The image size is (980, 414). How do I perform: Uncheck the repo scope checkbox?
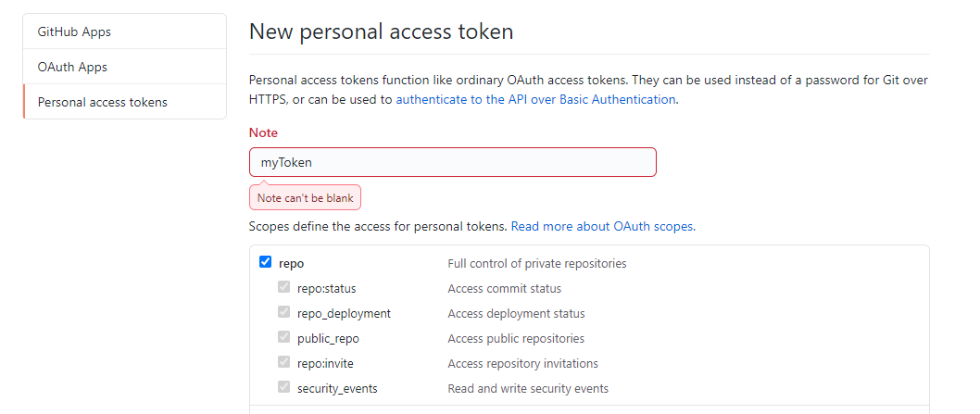point(265,262)
